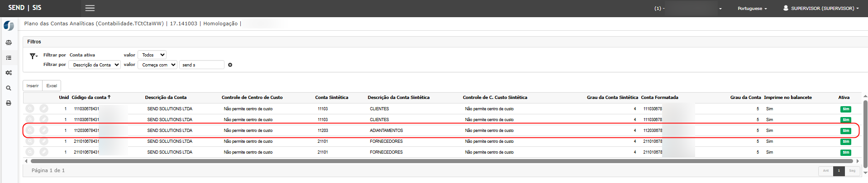
Task: Go to previous page with Ant button
Action: [826, 171]
